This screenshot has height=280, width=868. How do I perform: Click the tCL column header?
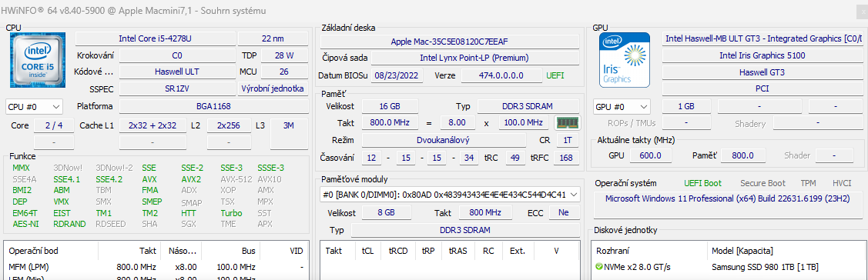[367, 251]
